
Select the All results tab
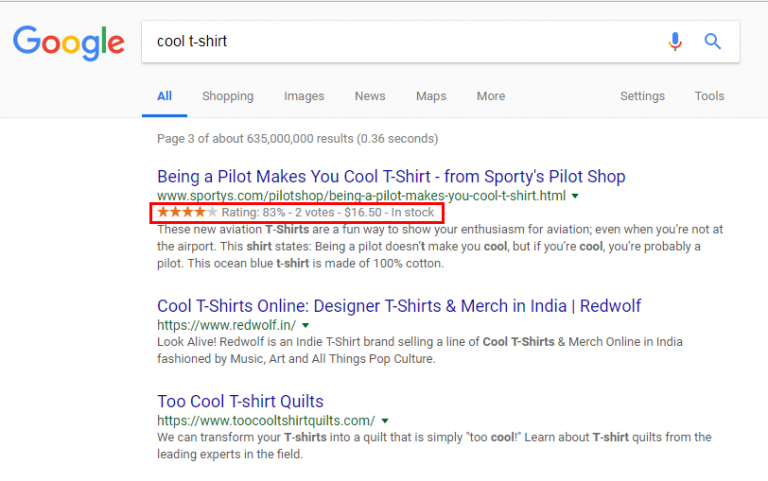(165, 96)
